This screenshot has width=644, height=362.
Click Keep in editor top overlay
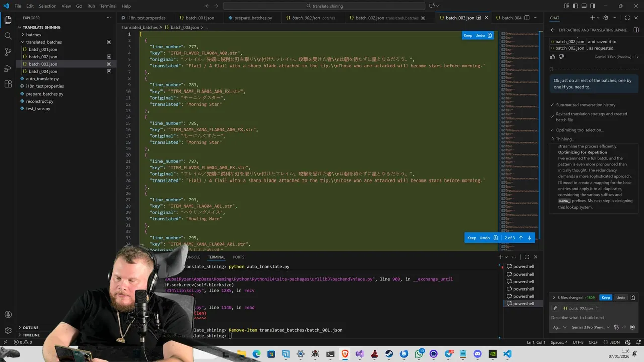[x=468, y=35]
